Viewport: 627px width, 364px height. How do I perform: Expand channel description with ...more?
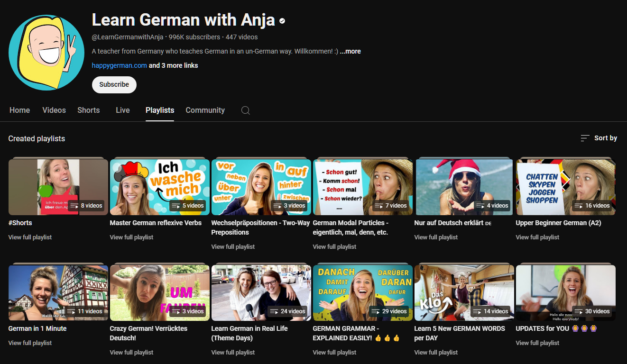pyautogui.click(x=350, y=51)
